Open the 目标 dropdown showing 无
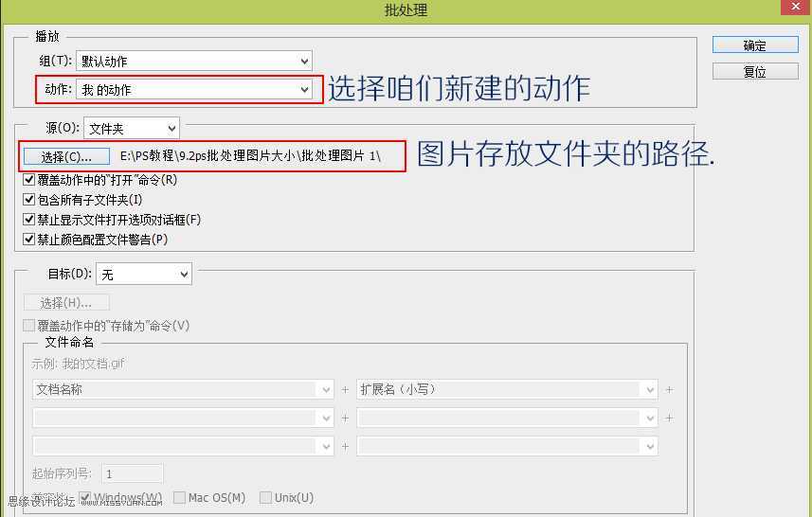 (144, 275)
